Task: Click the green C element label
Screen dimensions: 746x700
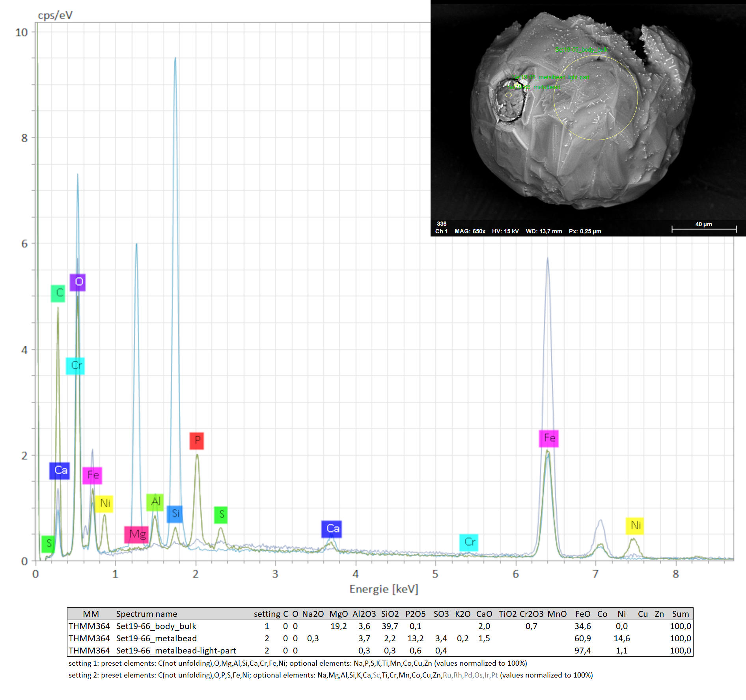Action: tap(58, 293)
